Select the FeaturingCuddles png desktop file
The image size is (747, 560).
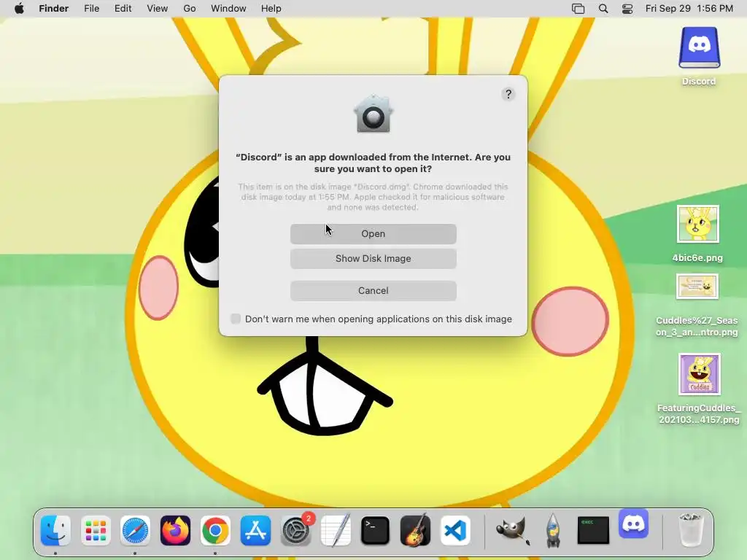pyautogui.click(x=700, y=374)
